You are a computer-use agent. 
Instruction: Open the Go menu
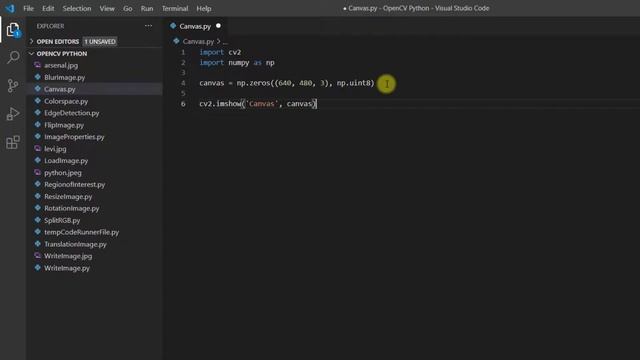coord(128,8)
